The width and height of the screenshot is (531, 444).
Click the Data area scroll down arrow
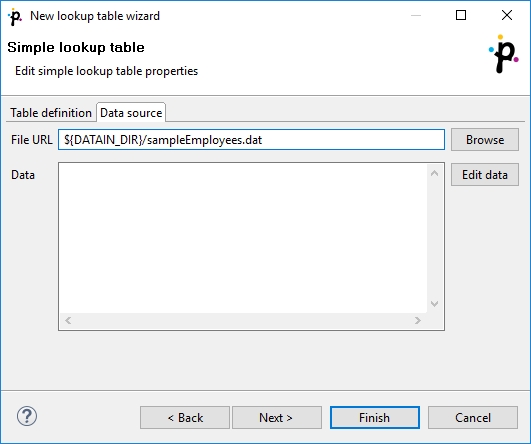[434, 303]
